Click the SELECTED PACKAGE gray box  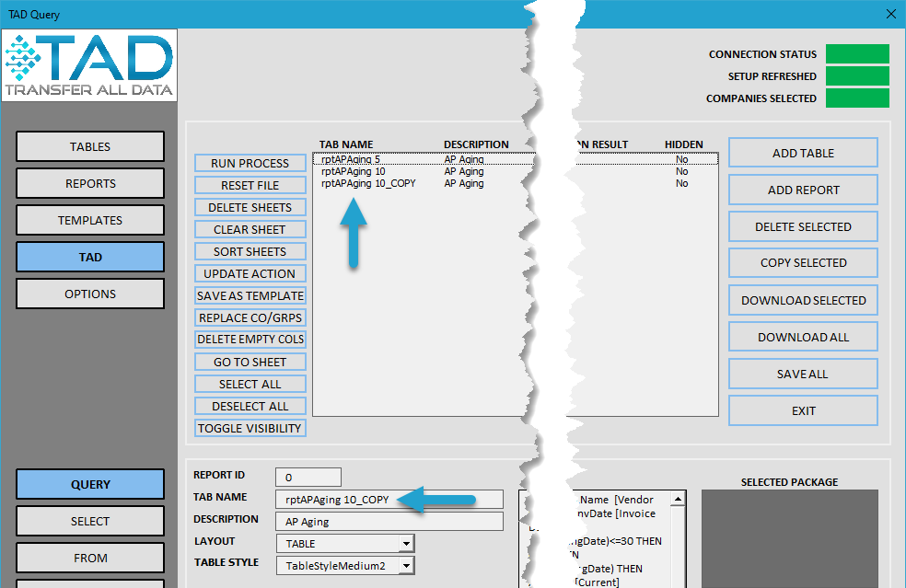click(790, 539)
